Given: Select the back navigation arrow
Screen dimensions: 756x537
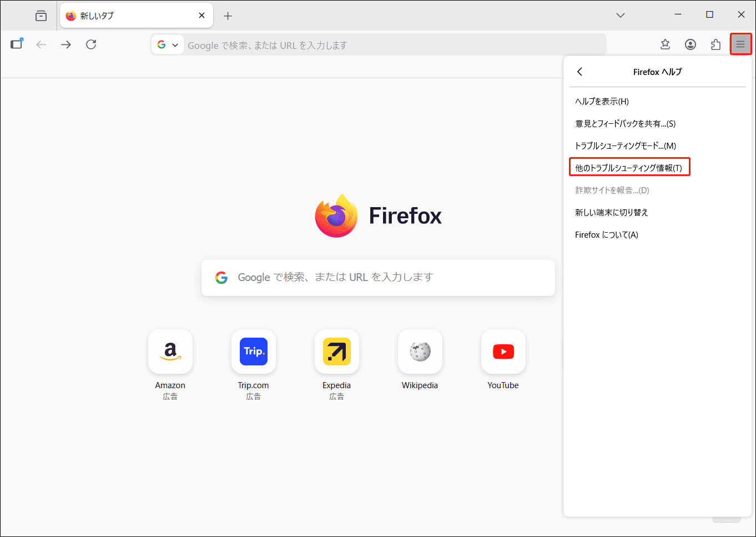Looking at the screenshot, I should (x=41, y=44).
